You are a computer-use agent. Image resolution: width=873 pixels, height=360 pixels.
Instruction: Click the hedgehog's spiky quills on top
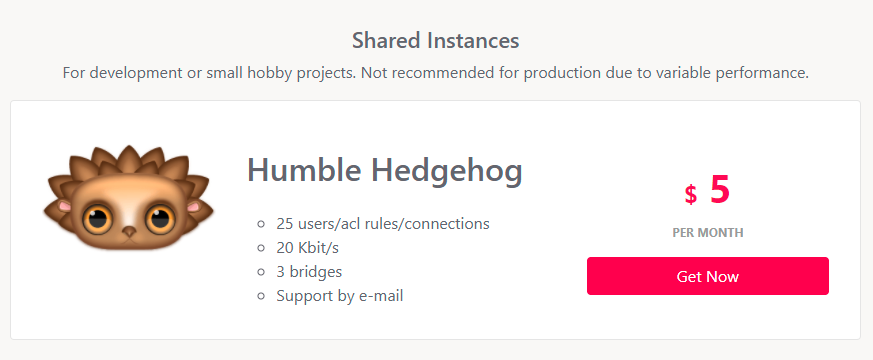point(129,160)
